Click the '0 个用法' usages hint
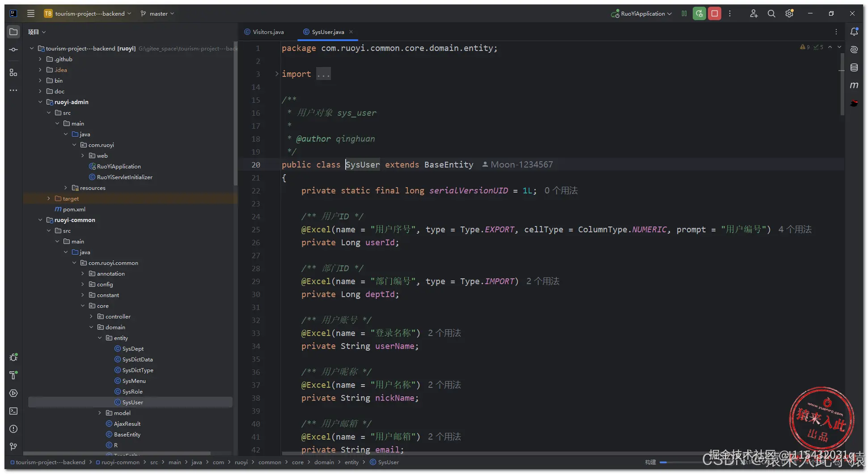The width and height of the screenshot is (868, 474). tap(561, 190)
